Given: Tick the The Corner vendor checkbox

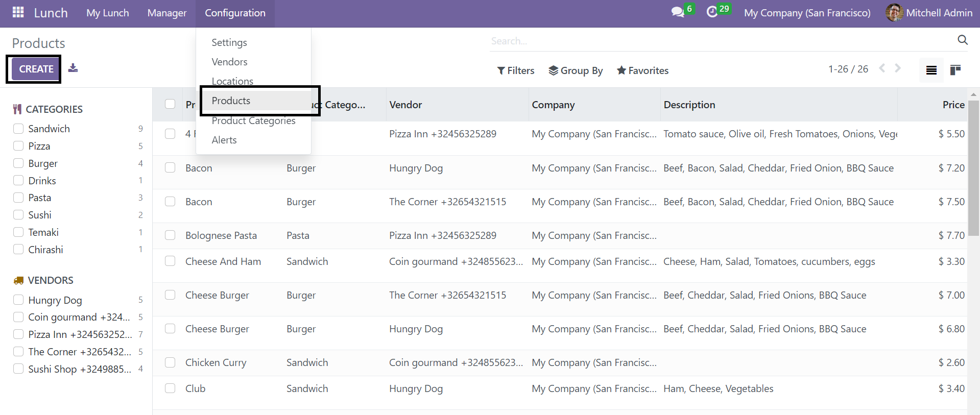Looking at the screenshot, I should [x=18, y=352].
